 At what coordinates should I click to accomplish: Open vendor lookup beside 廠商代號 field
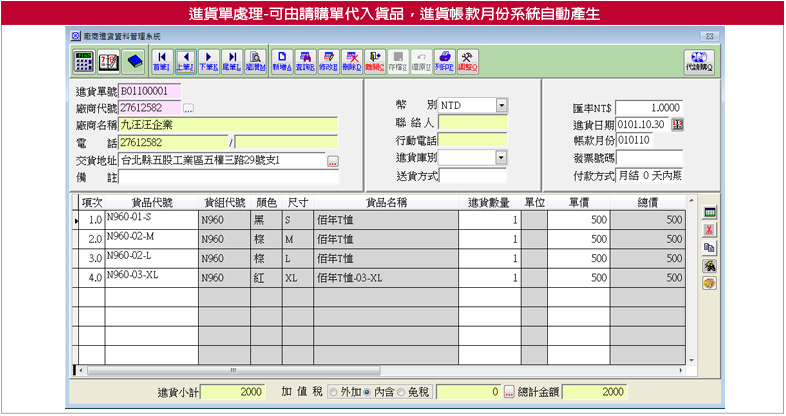[x=188, y=108]
